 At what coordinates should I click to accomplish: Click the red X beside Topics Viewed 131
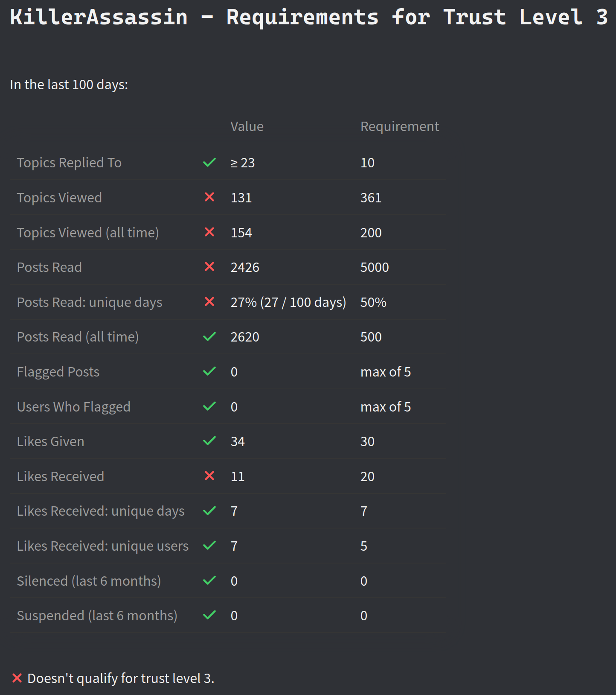pyautogui.click(x=209, y=197)
